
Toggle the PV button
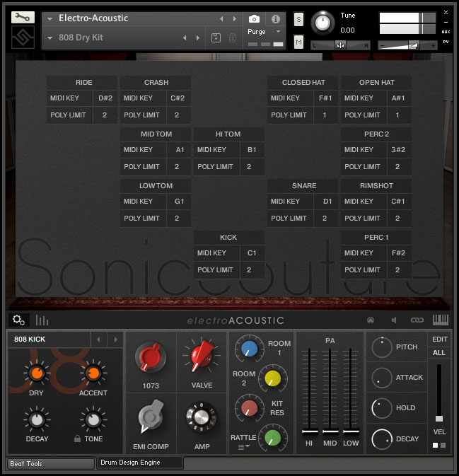tap(446, 42)
